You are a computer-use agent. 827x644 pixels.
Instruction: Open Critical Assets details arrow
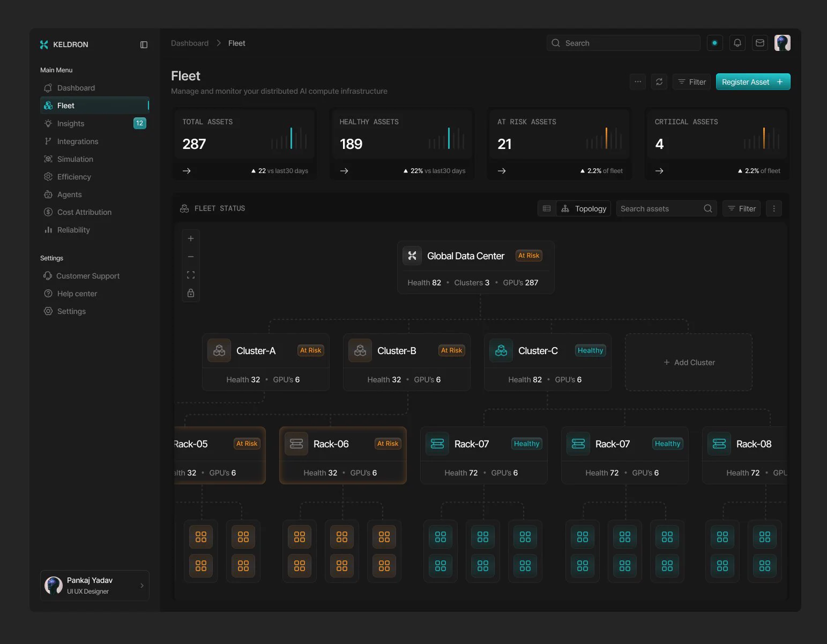pyautogui.click(x=659, y=171)
